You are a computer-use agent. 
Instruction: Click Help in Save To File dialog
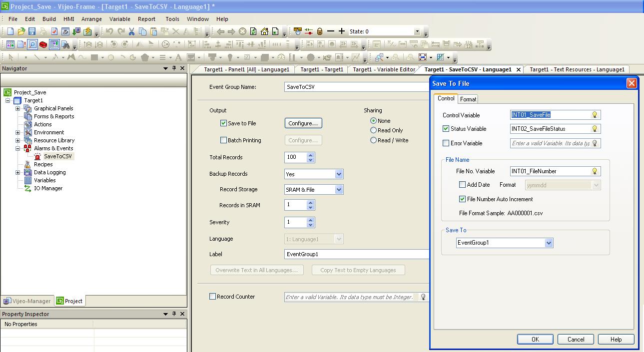(616, 339)
